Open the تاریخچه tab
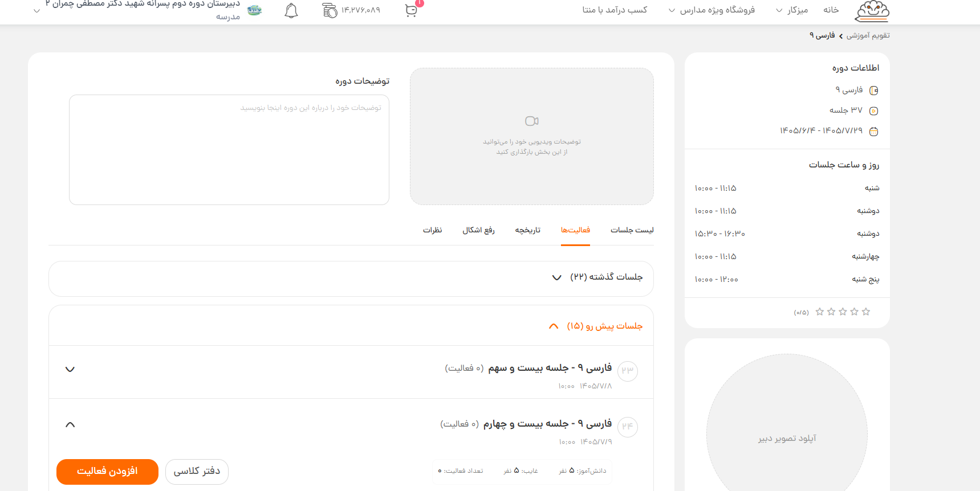The image size is (980, 491). [528, 230]
